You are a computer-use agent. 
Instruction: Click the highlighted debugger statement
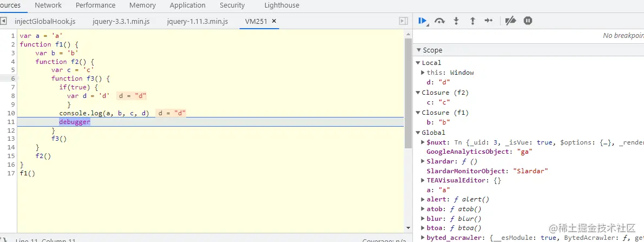[74, 122]
